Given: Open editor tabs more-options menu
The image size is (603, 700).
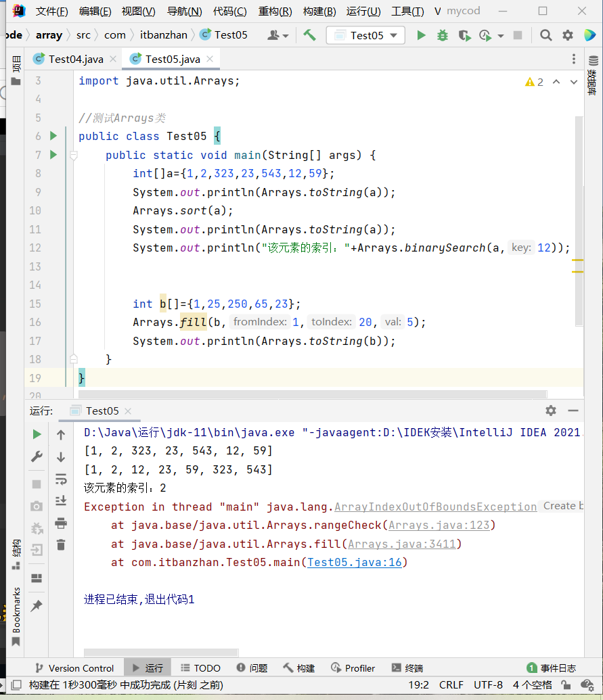Looking at the screenshot, I should coord(573,59).
